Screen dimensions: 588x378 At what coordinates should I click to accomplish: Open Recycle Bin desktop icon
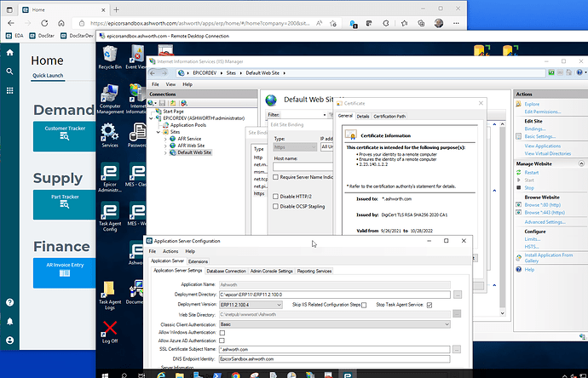109,57
